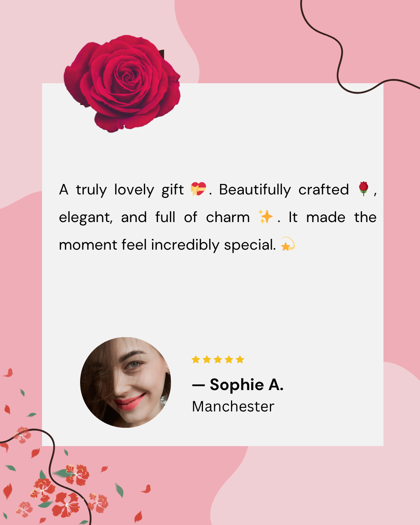Click Sophie's circular profile photo

(126, 382)
